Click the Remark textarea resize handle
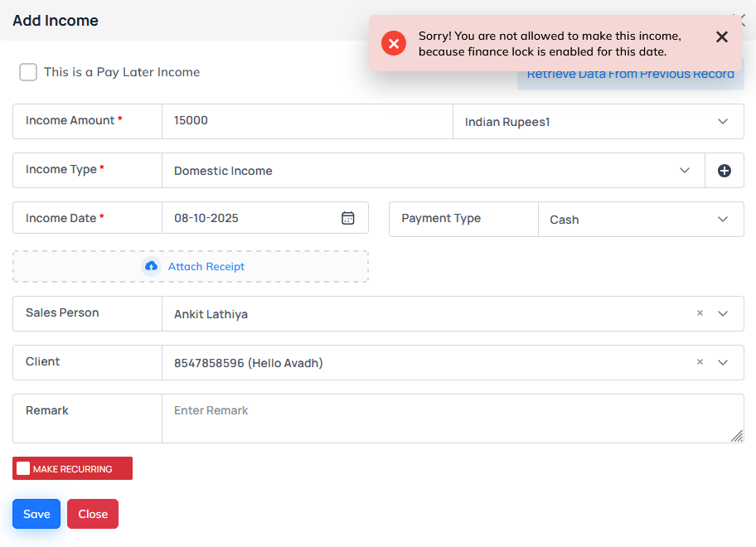The height and width of the screenshot is (547, 756). tap(736, 436)
